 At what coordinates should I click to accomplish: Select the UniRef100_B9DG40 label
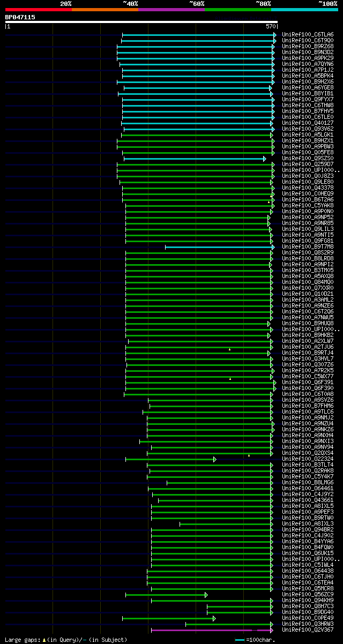click(x=308, y=612)
